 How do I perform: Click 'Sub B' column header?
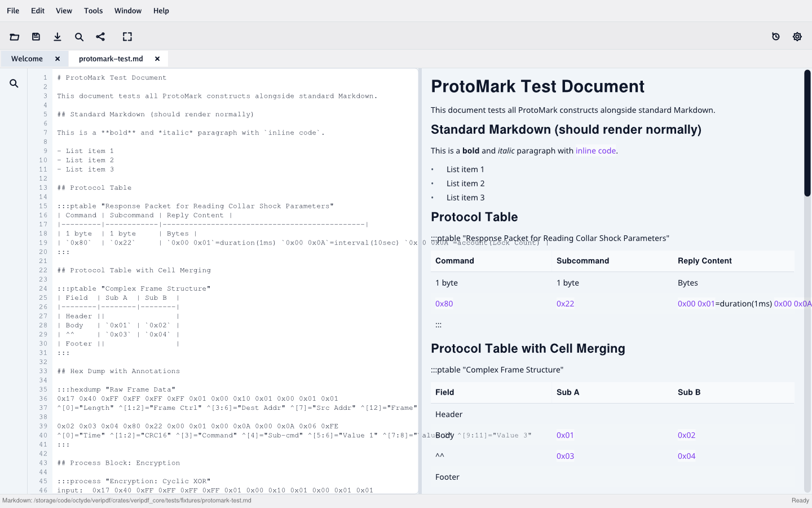tap(689, 392)
